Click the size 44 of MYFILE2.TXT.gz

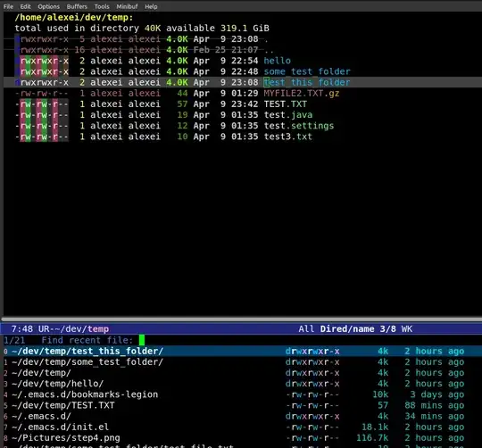[182, 93]
